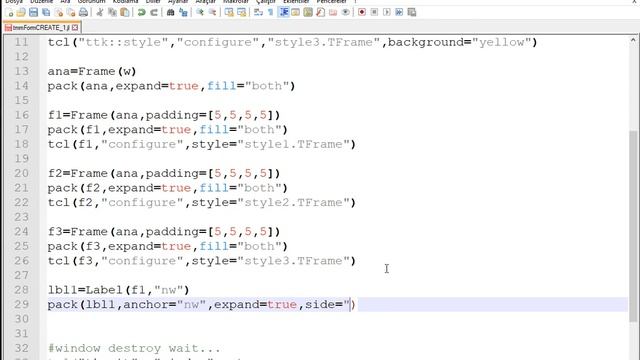Toggle synchronized horizontal scrolling icon

click(x=242, y=12)
